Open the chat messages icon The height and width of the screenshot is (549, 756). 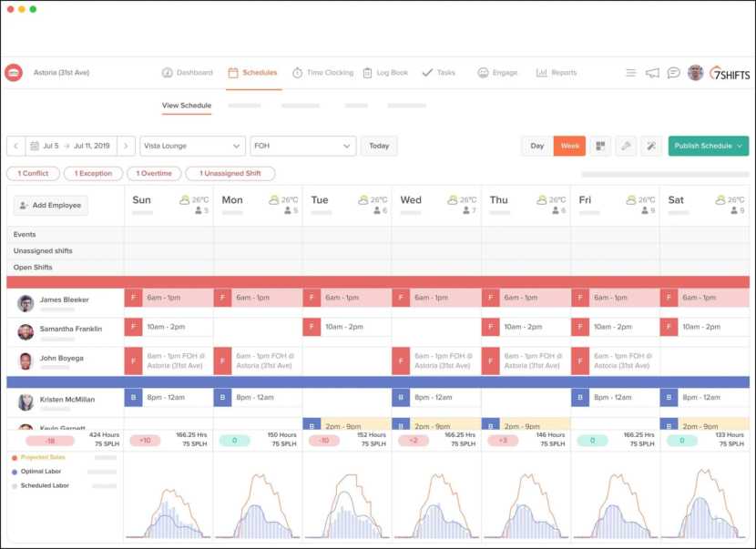click(673, 73)
